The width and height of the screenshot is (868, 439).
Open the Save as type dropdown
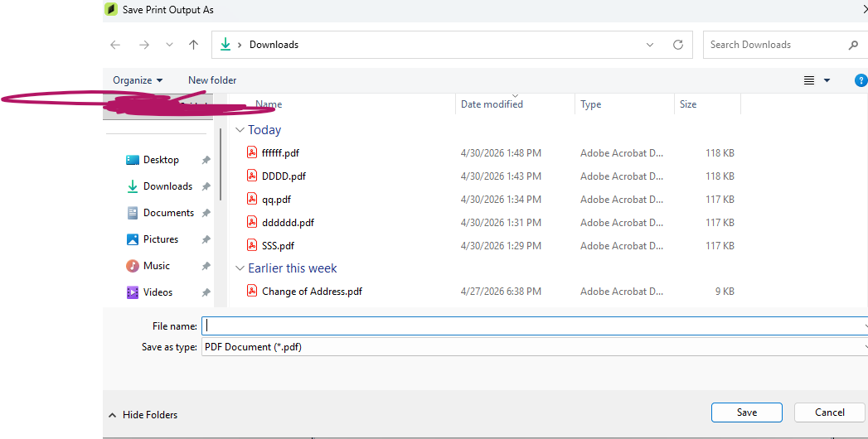pyautogui.click(x=534, y=347)
